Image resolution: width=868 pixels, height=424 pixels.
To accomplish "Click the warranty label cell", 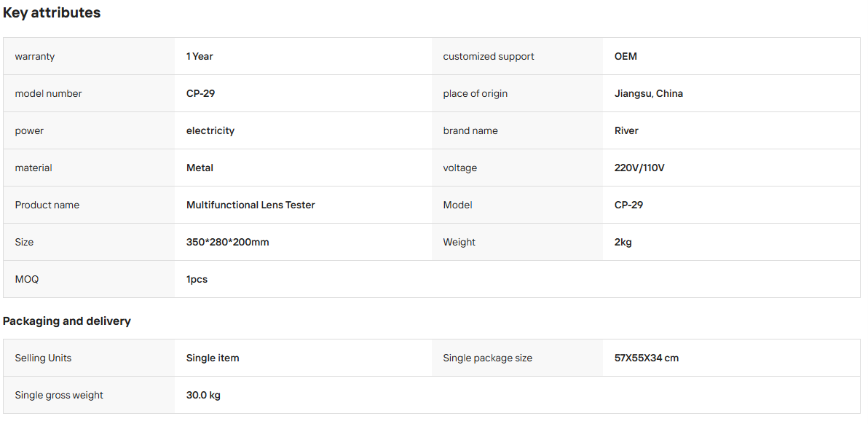I will point(89,56).
